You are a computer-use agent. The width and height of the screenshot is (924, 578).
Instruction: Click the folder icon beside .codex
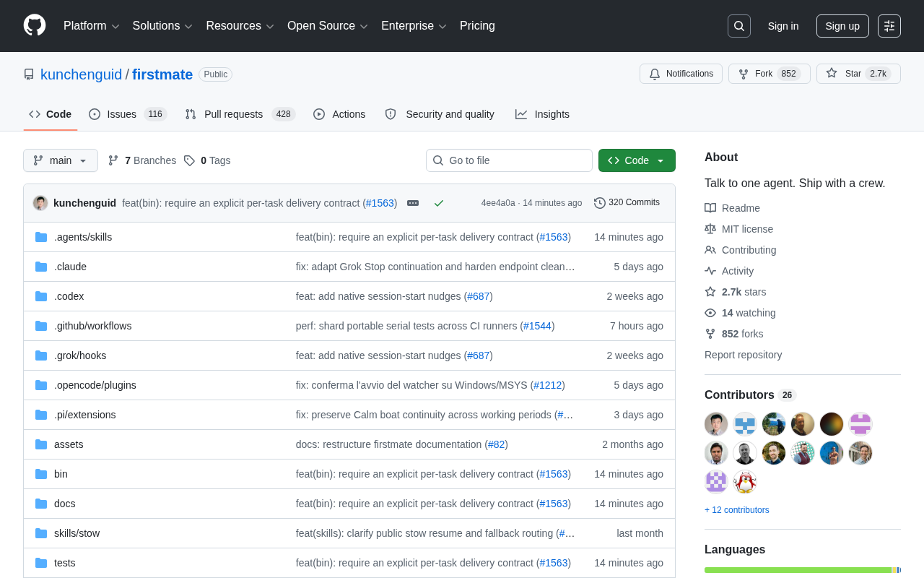41,296
